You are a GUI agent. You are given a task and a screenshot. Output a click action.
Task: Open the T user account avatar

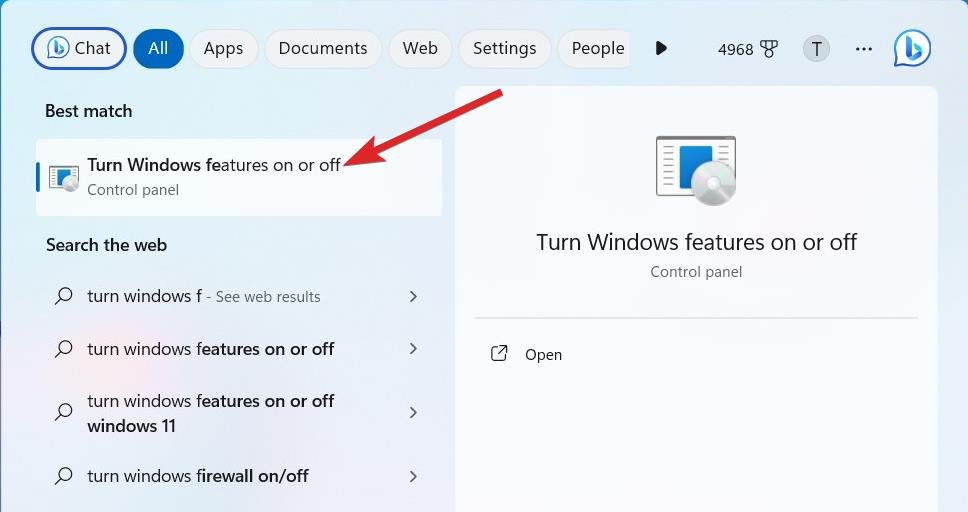[817, 48]
